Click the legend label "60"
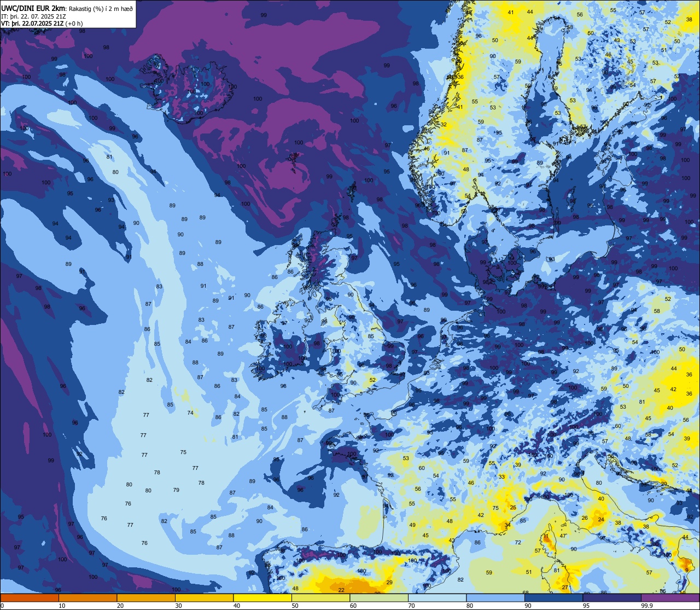Screen dimensions: 700x610 353,606
